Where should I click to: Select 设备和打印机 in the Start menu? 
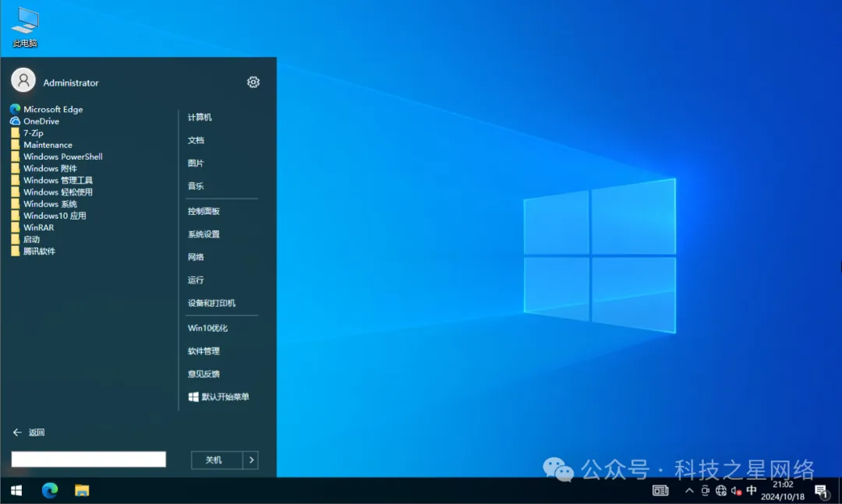tap(207, 303)
